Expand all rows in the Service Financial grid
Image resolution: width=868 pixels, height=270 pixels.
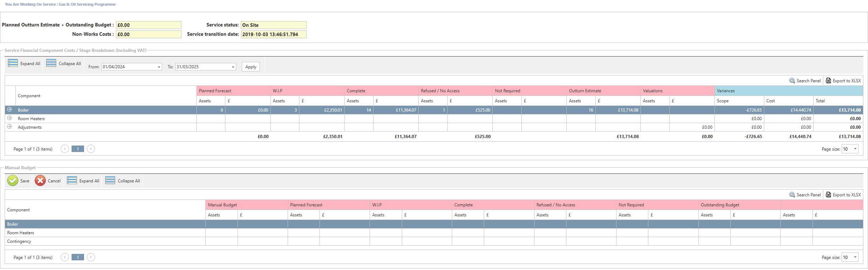24,63
